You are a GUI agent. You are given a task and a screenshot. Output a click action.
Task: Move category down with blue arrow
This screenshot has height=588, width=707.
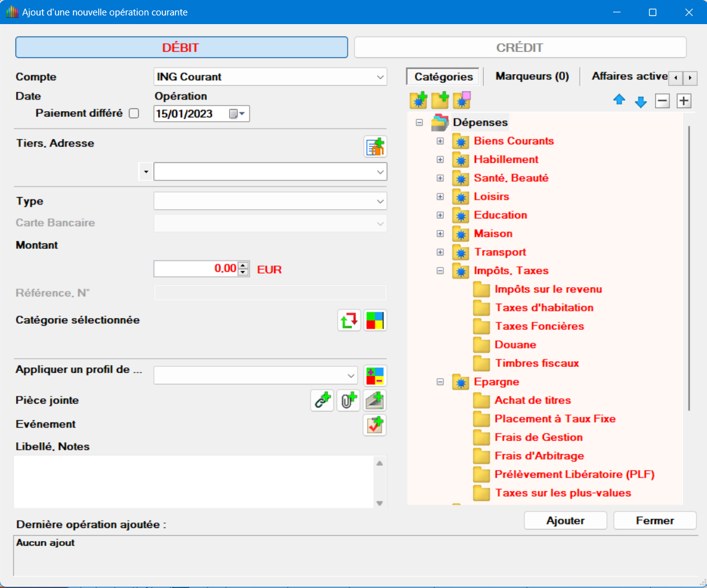click(x=641, y=101)
